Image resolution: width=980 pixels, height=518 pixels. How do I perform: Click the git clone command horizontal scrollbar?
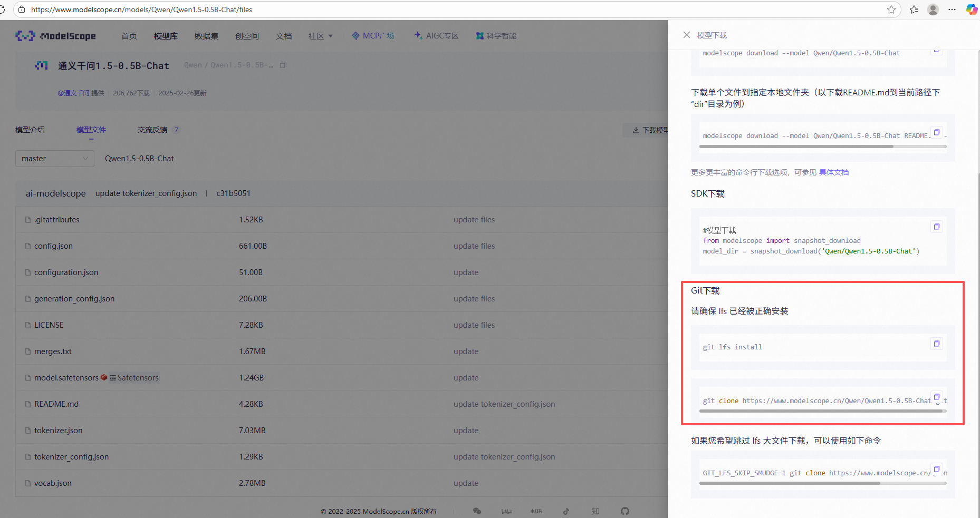tap(821, 411)
